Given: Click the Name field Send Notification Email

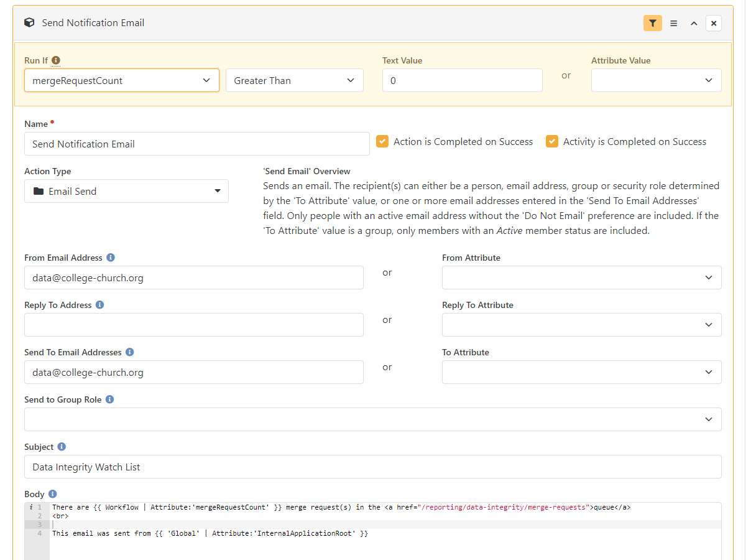Looking at the screenshot, I should [197, 144].
